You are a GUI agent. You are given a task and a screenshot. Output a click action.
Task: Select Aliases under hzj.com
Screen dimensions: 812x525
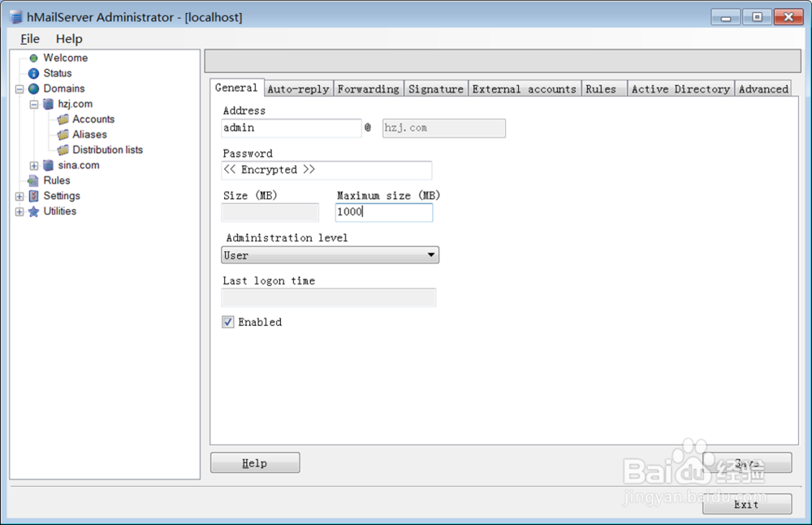click(89, 135)
